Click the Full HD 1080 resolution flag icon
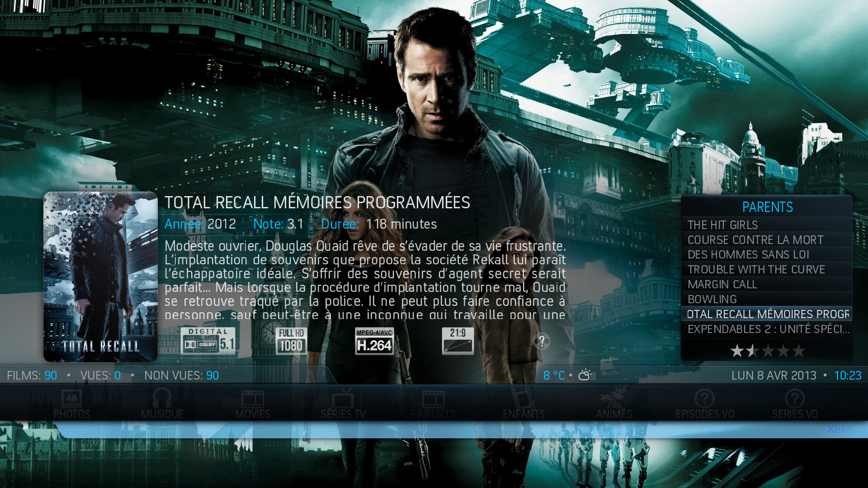Screen dimensions: 868x488 point(291,341)
